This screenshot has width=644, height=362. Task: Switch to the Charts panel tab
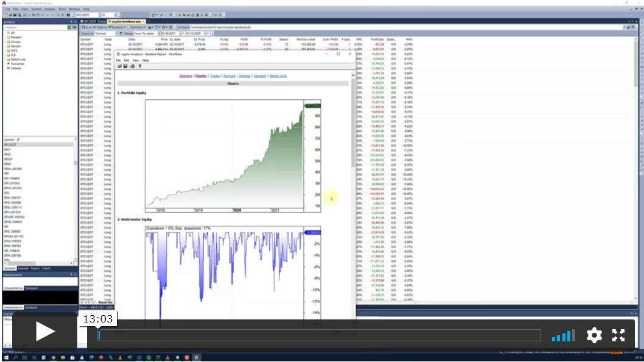(x=46, y=268)
